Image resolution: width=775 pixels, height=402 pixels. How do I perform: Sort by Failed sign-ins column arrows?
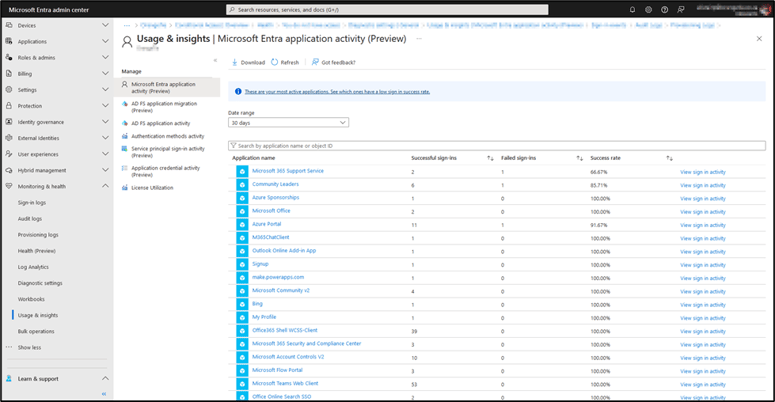(x=580, y=158)
